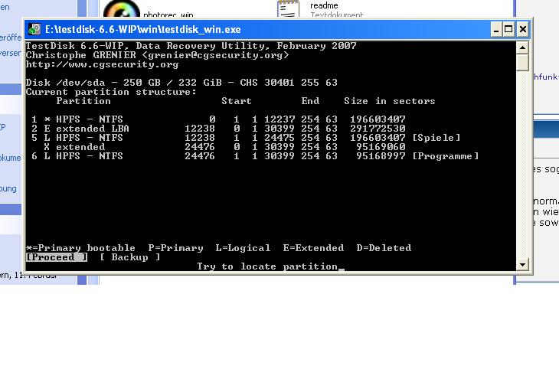Click the grenier@cgsecurity.org email text
The image size is (559, 392).
pyautogui.click(x=215, y=55)
